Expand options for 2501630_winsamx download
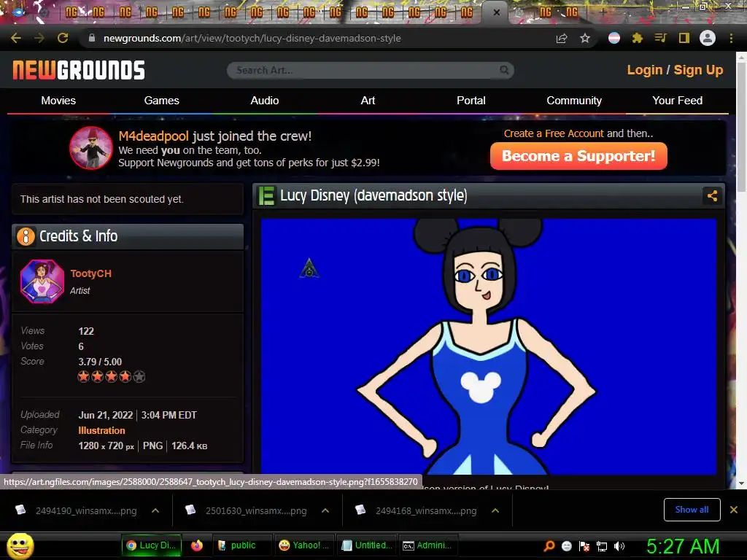 pyautogui.click(x=325, y=510)
